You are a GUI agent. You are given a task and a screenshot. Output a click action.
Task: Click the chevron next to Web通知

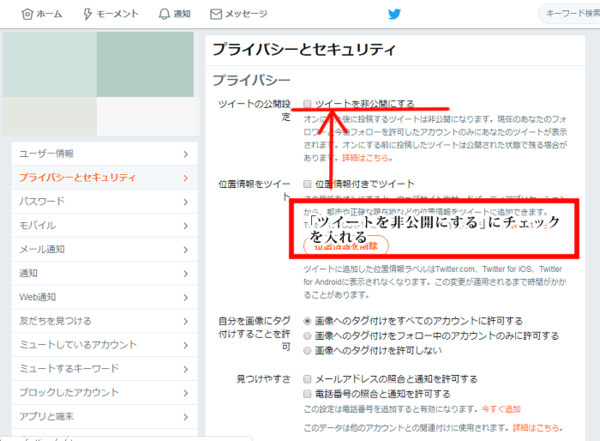click(x=186, y=297)
